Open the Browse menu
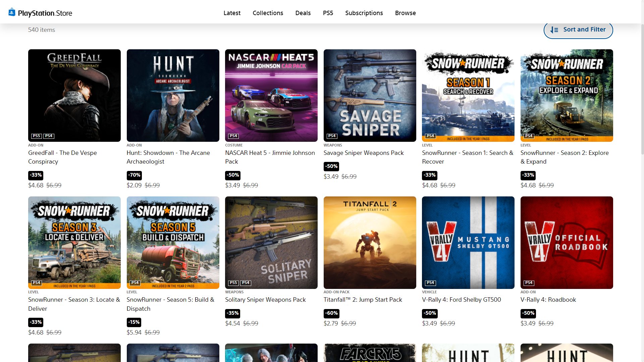 [x=405, y=13]
